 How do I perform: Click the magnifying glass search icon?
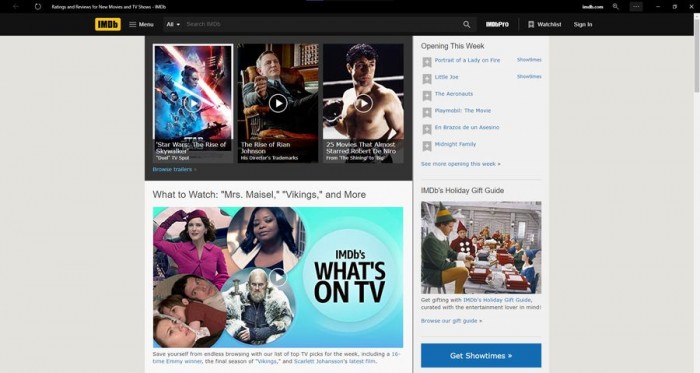[x=467, y=24]
